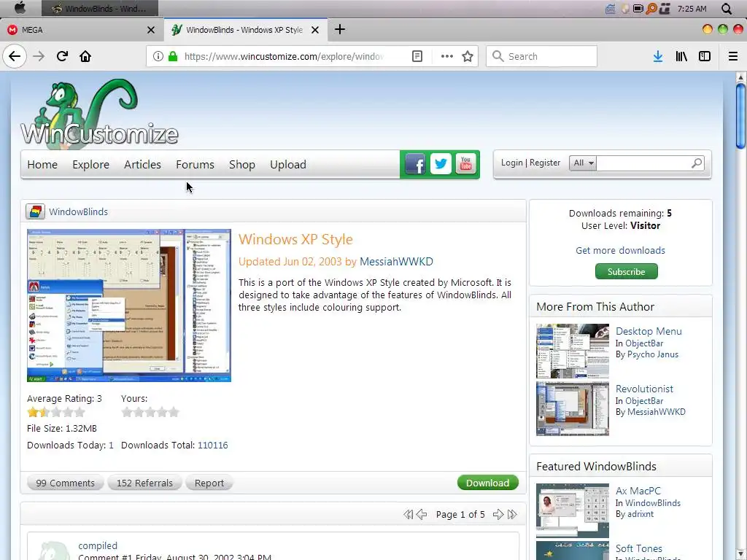Click the browser Back arrow button
Image resolution: width=747 pixels, height=560 pixels.
pos(15,56)
